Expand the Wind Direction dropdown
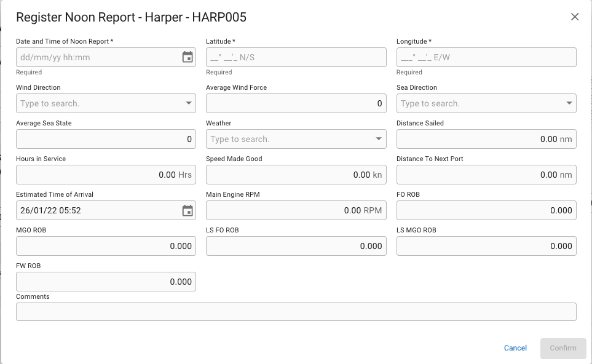 189,103
